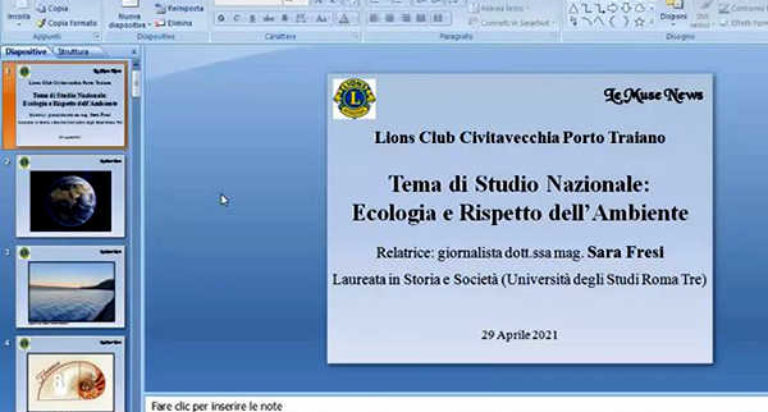Click Reimposta to reset the slide
Viewport: 768px width, 412px height.
click(179, 8)
